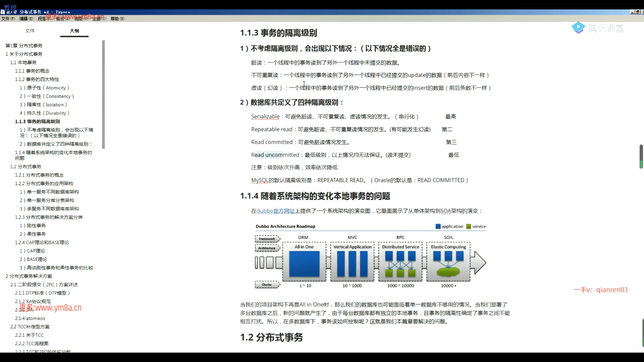Click the 1.1.3 事务的隔离级别 document heading
This screenshot has height=362, width=644.
point(278,33)
